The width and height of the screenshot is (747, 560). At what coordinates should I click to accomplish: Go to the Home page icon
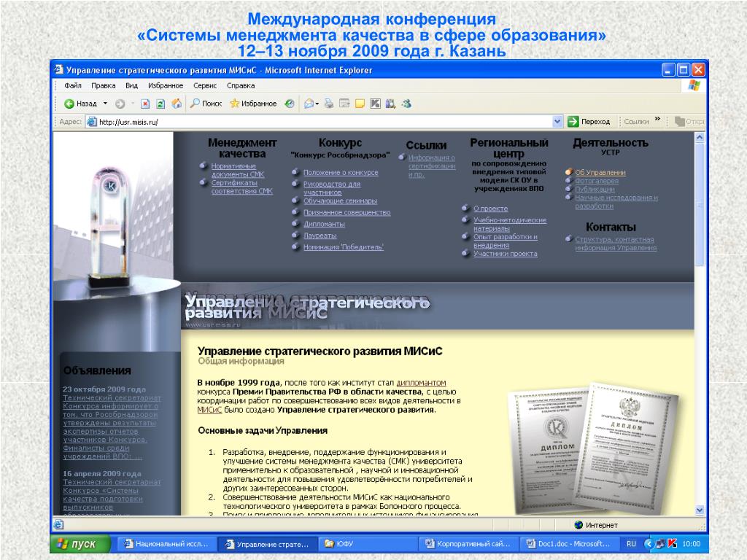tap(177, 104)
